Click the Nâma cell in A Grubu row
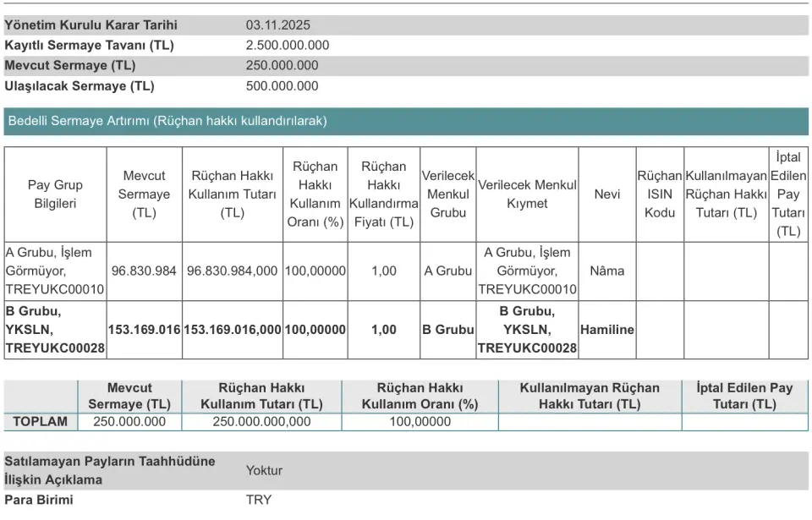The image size is (812, 520). (606, 271)
